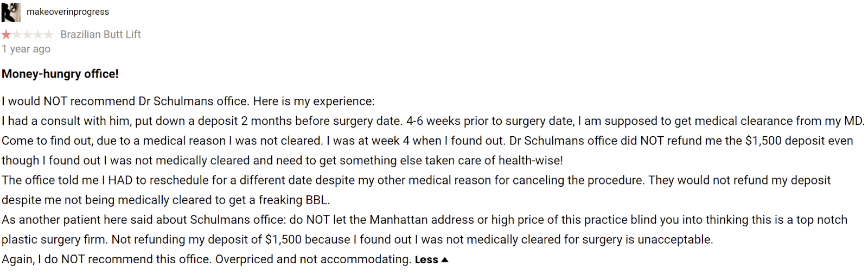This screenshot has width=868, height=273.
Task: Click the first filled rating star
Action: tap(7, 35)
